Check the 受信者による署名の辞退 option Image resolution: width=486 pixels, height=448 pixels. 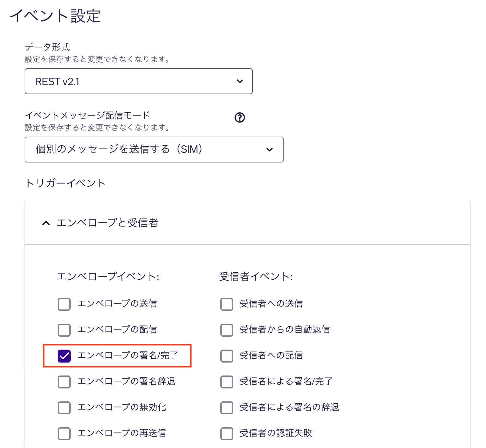227,408
